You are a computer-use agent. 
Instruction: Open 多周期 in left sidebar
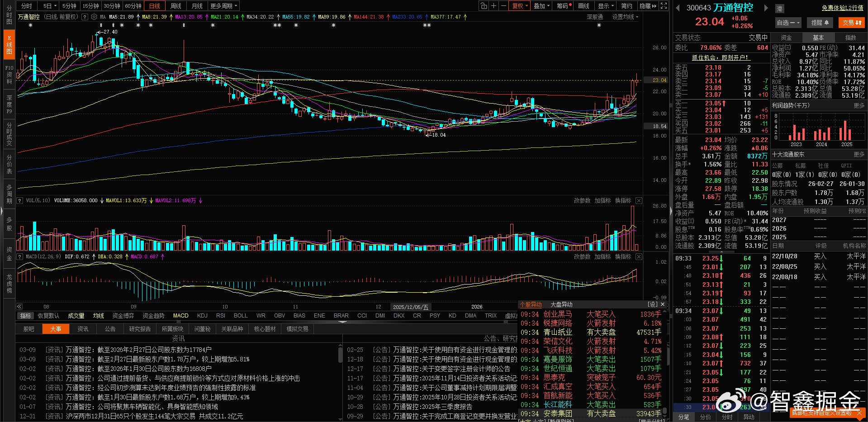coord(9,194)
